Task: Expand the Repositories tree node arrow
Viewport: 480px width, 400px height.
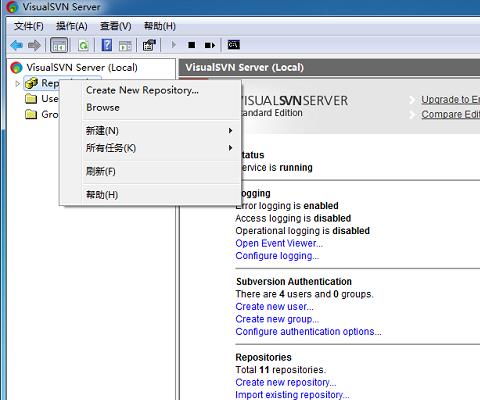Action: pos(18,83)
